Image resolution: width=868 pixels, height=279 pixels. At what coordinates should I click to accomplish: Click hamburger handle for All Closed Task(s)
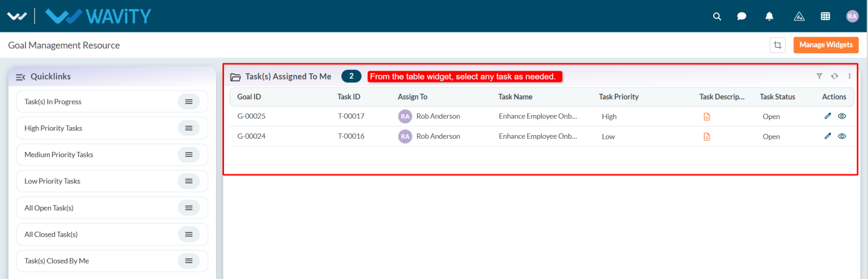pyautogui.click(x=189, y=234)
